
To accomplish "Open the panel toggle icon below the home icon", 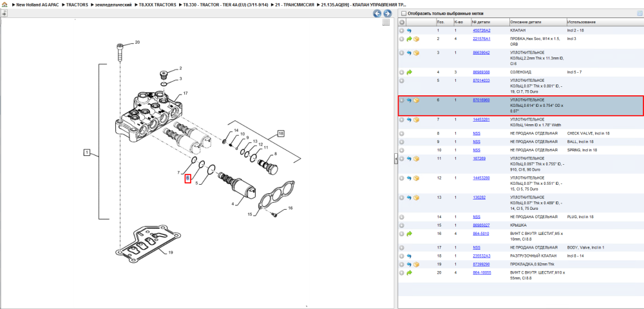I will pos(4,13).
